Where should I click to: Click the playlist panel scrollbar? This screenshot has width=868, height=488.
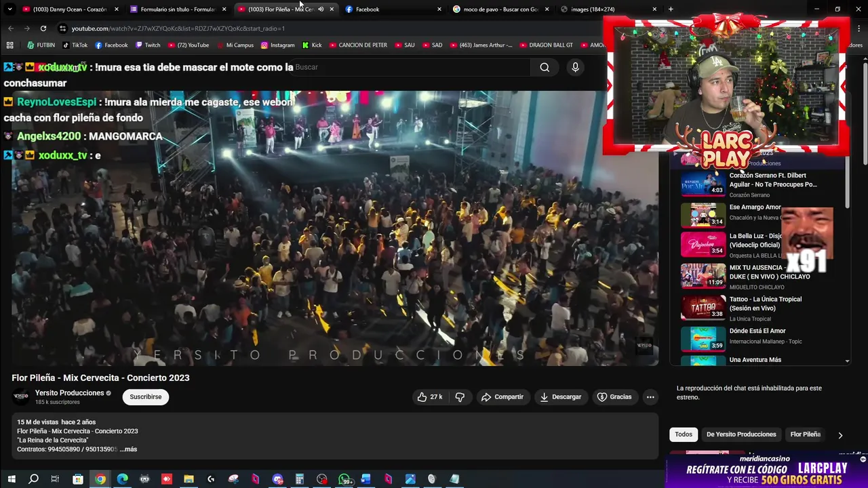pos(847,183)
